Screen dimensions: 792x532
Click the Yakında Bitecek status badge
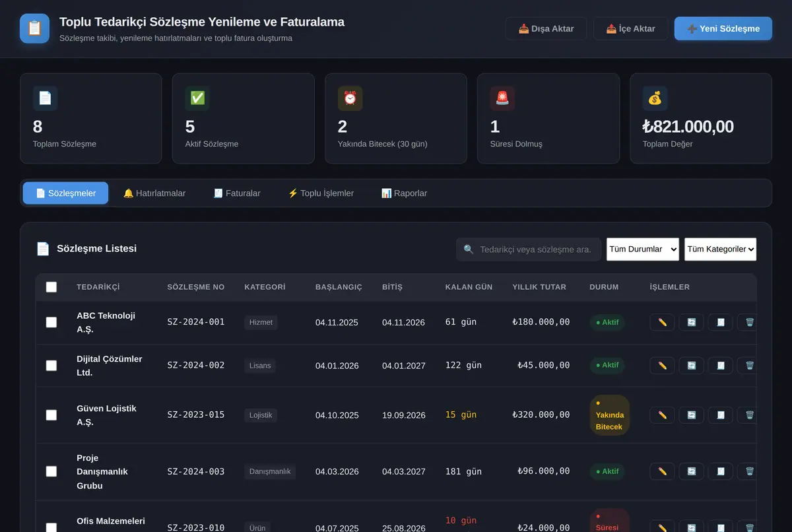tap(609, 415)
